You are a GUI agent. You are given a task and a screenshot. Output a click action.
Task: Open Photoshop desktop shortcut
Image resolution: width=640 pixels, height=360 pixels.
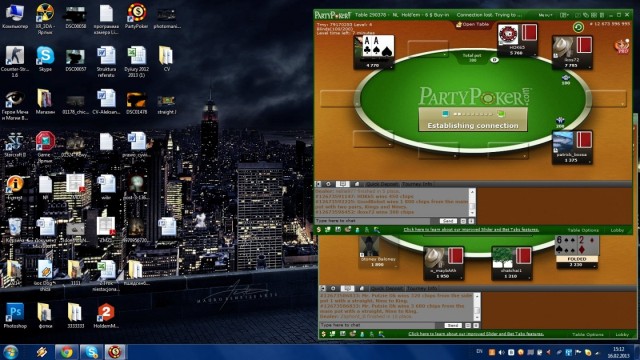point(15,316)
